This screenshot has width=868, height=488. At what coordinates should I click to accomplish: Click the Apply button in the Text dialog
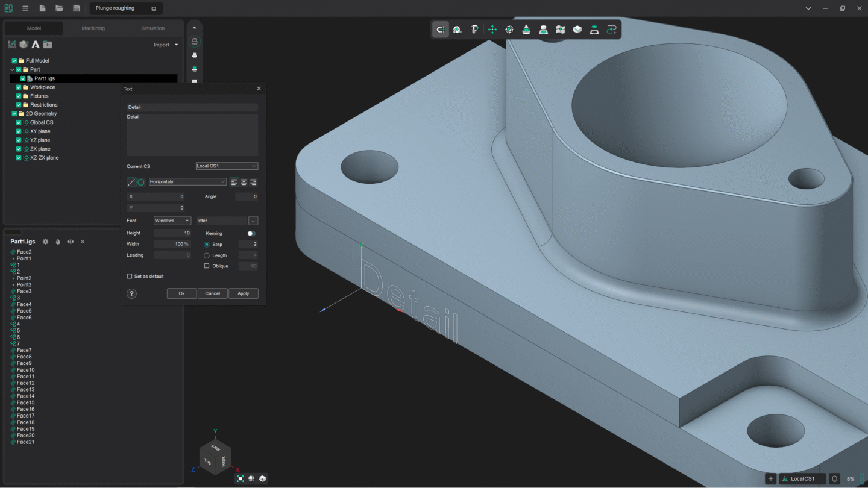click(244, 293)
